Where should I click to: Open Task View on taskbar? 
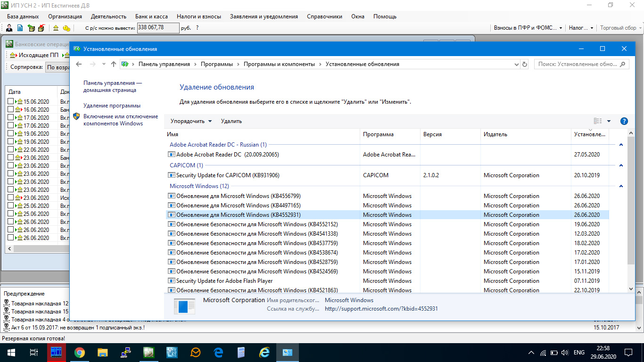click(34, 352)
